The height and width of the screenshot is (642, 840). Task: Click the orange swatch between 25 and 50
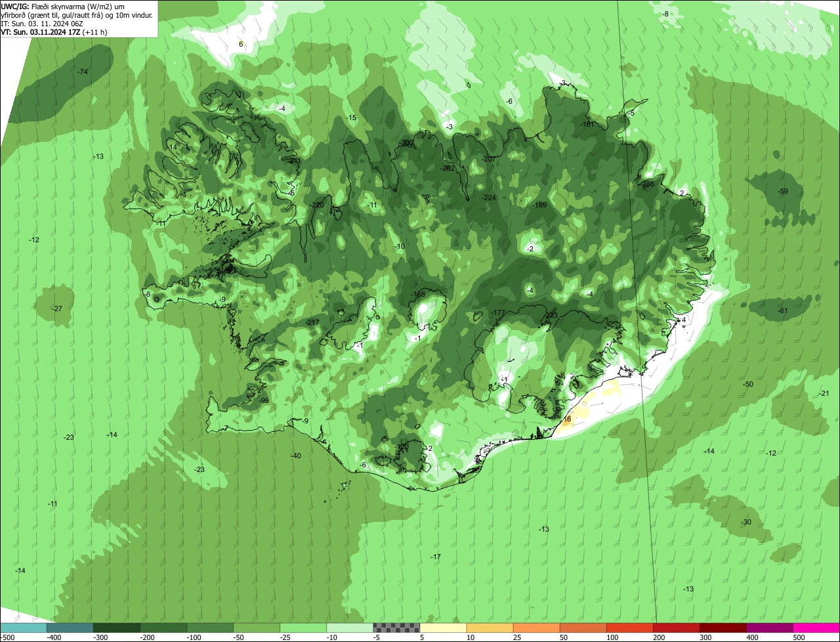[x=536, y=628]
